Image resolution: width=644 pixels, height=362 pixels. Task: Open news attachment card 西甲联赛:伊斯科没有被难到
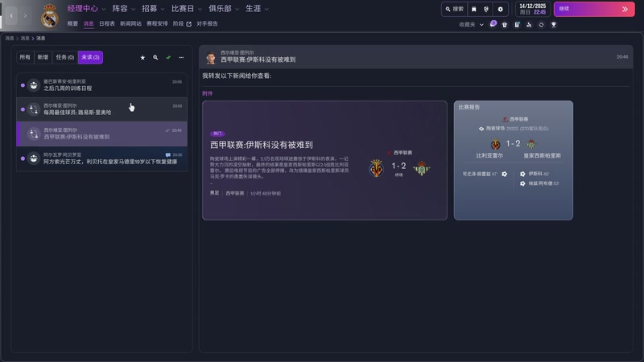click(x=324, y=160)
